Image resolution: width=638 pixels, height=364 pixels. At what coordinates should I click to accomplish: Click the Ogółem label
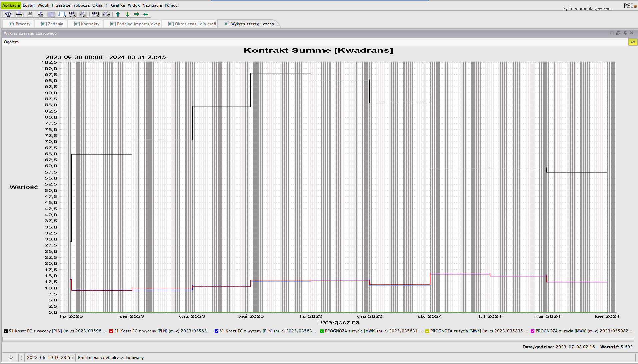11,42
